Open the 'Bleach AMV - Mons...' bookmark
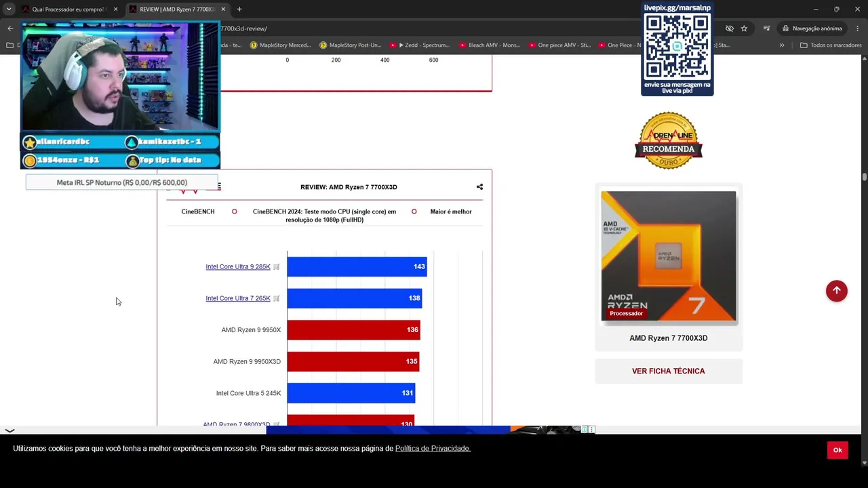 [x=488, y=45]
